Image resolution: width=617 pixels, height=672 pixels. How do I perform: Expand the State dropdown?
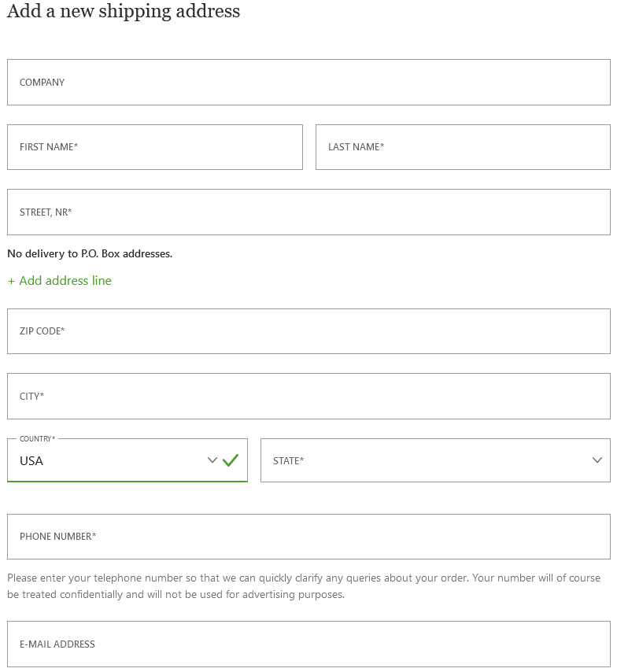tap(436, 460)
